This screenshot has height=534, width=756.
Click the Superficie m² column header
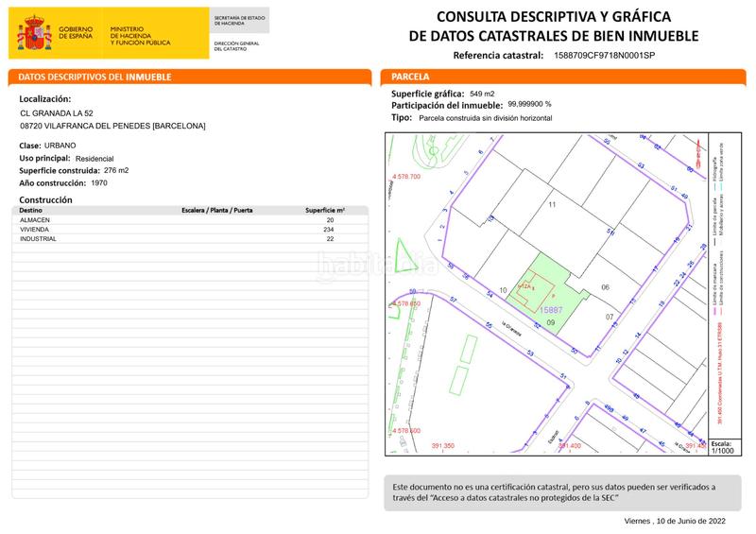[325, 210]
